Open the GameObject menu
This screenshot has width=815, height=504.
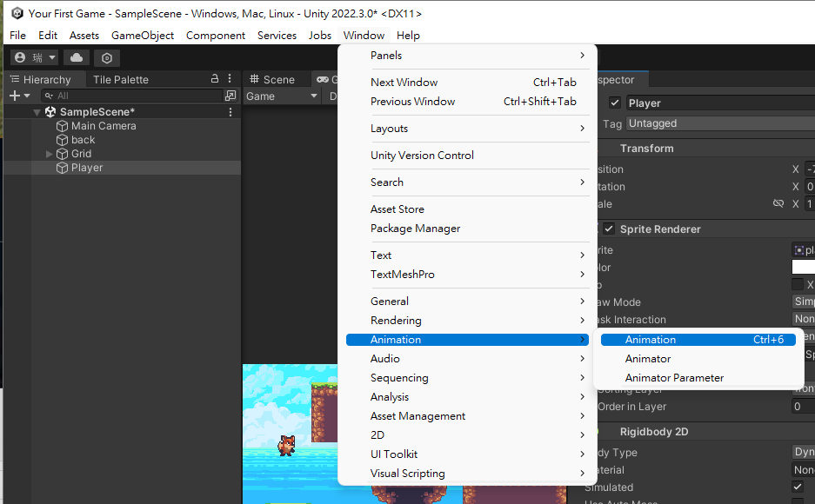(143, 36)
